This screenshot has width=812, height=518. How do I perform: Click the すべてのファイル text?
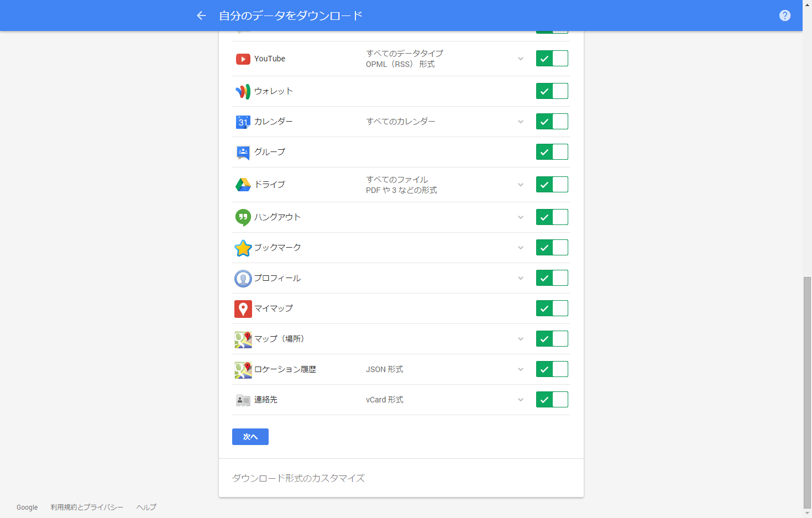[x=397, y=180]
